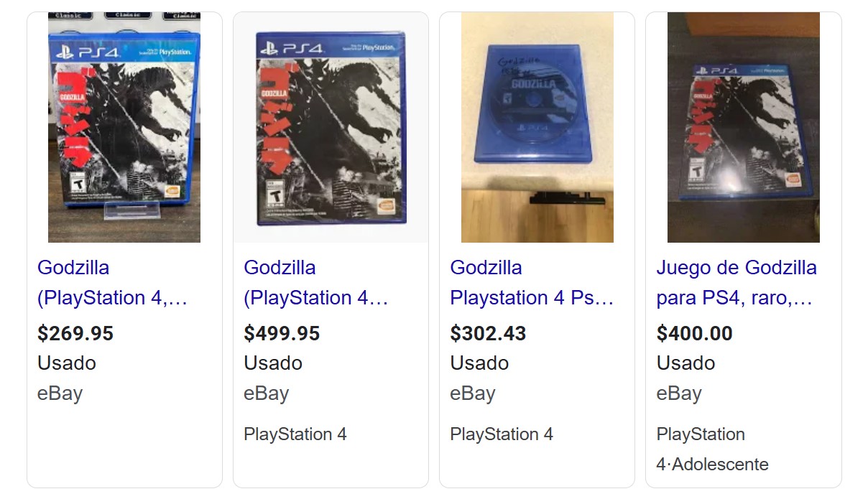Image resolution: width=868 pixels, height=499 pixels.
Task: Click the $269.95 price
Action: point(75,333)
